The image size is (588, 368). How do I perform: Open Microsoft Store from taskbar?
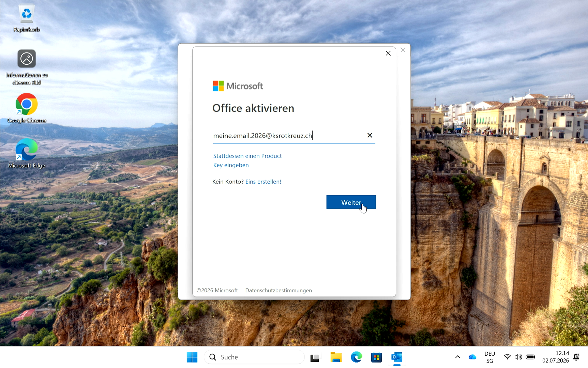(377, 357)
